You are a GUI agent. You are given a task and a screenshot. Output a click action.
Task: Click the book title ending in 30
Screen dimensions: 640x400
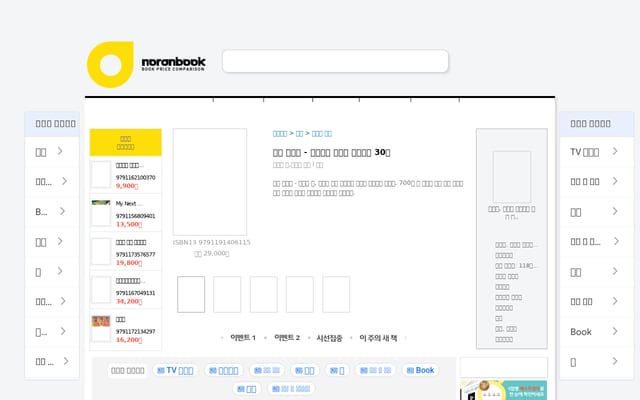331,152
